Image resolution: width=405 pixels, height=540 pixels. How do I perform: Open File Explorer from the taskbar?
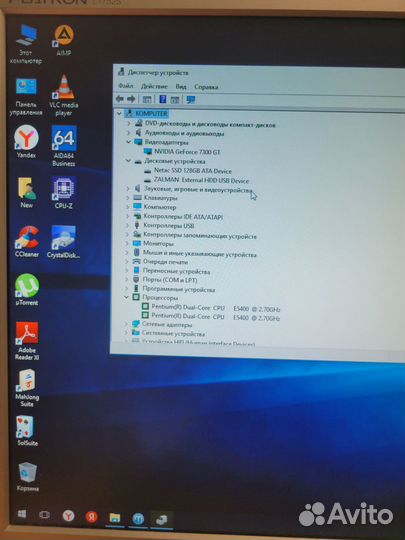[115, 517]
